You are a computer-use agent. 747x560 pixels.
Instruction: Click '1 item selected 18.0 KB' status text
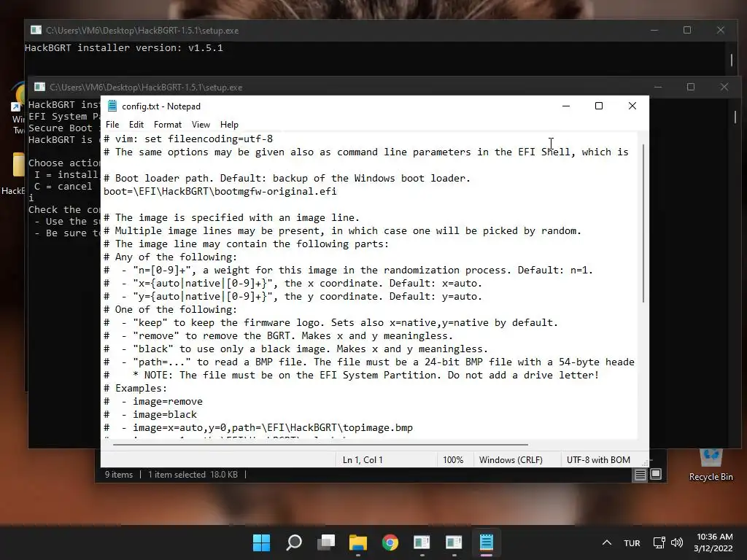tap(193, 474)
